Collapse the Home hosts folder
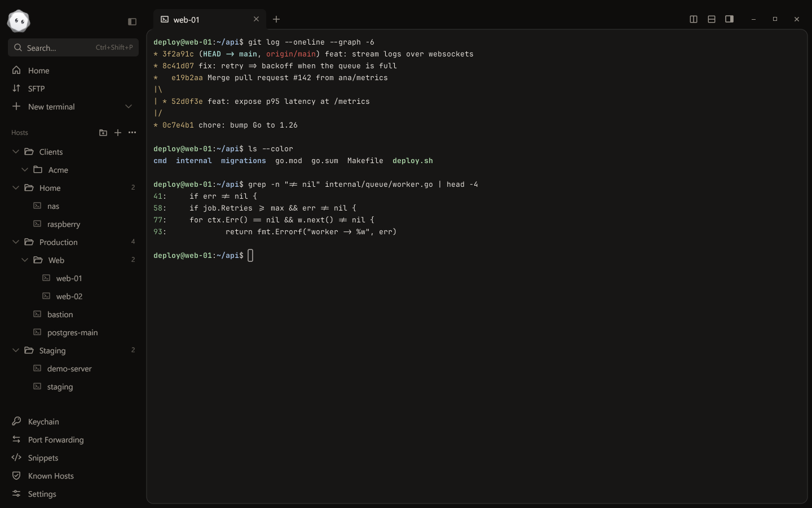The image size is (812, 508). pyautogui.click(x=16, y=188)
